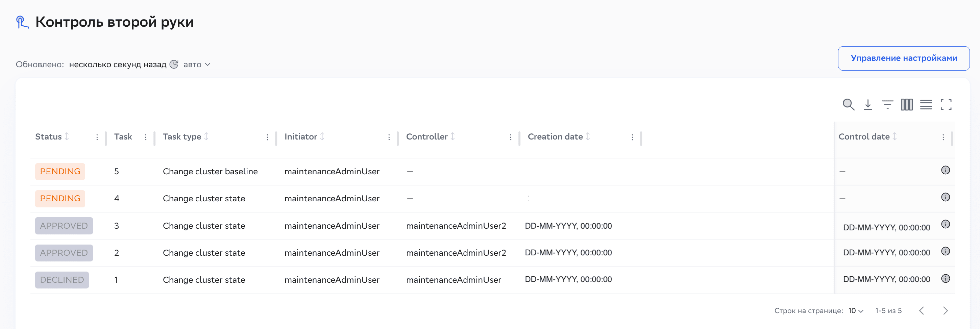This screenshot has width=980, height=329.
Task: Open Controller column options menu
Action: 511,137
